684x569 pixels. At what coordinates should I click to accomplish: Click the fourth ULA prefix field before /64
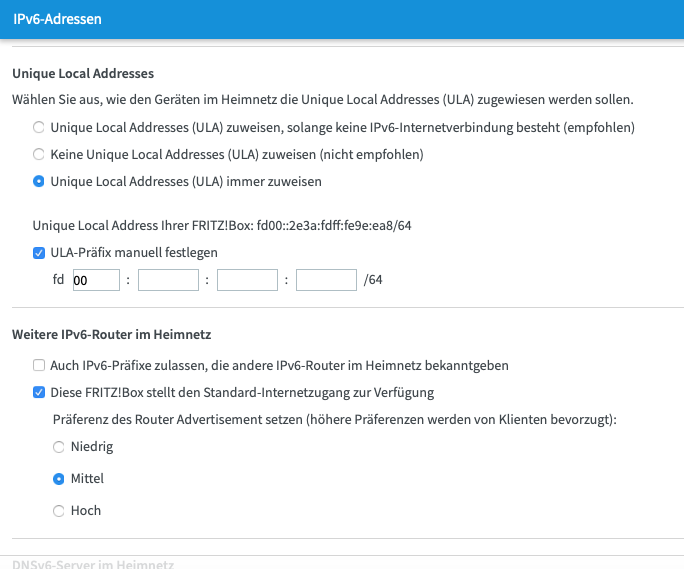click(326, 280)
